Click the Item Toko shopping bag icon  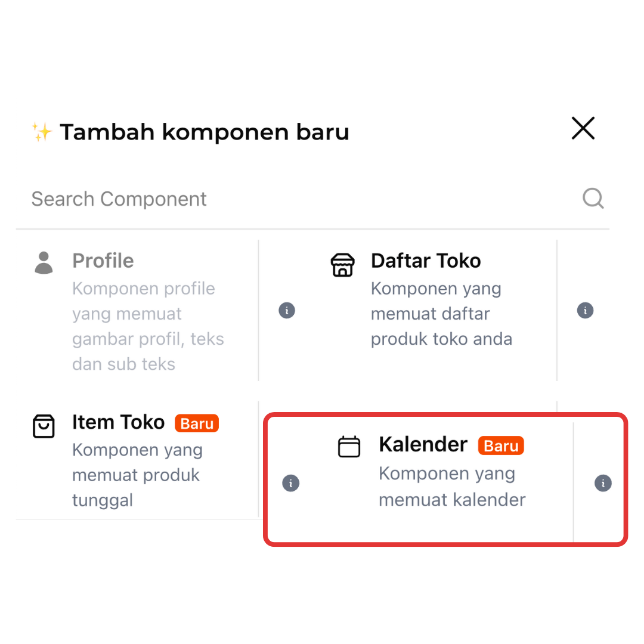tap(44, 426)
